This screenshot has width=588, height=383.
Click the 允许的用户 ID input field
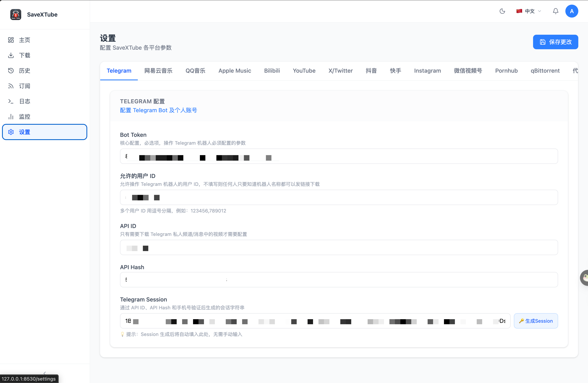339,197
